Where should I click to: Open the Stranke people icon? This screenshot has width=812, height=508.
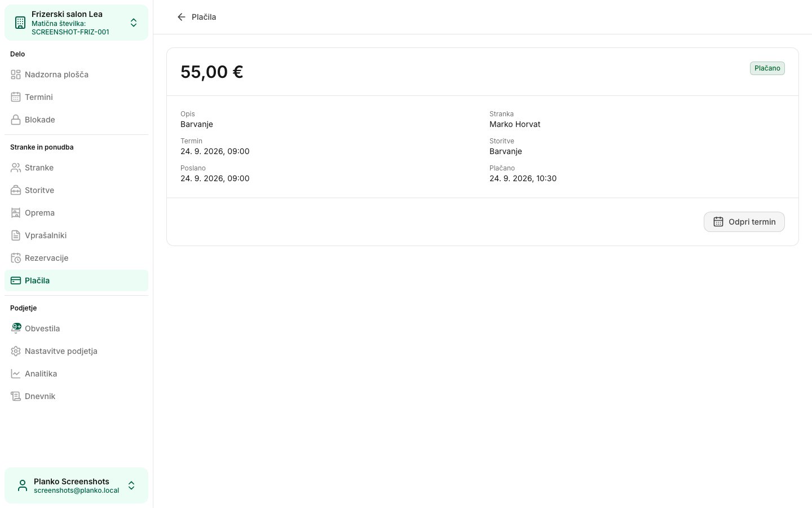pos(16,168)
